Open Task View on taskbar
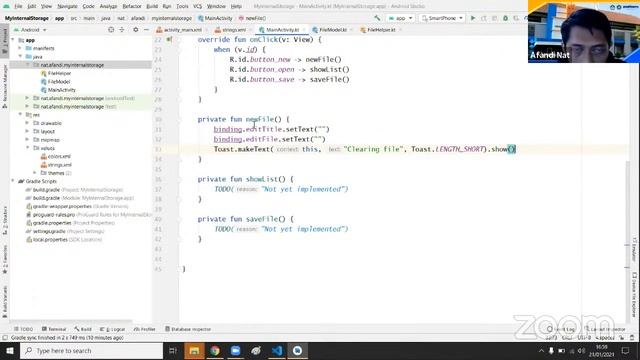The height and width of the screenshot is (360, 640). tap(173, 351)
